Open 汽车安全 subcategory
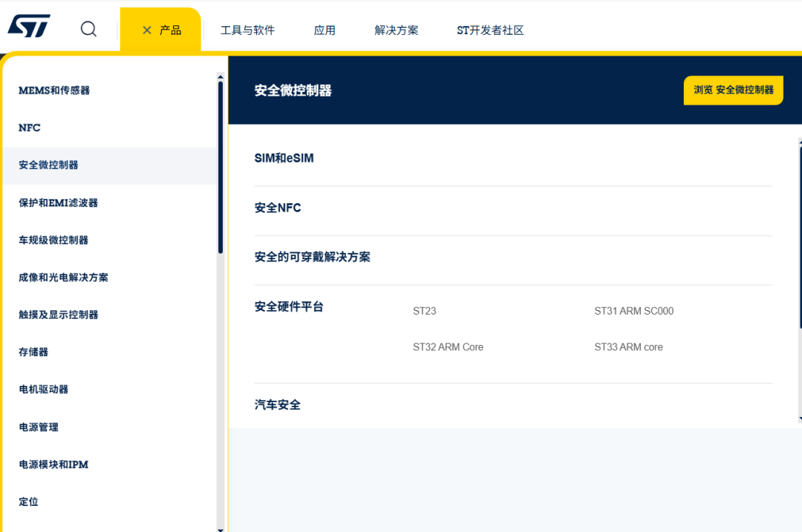 click(277, 405)
